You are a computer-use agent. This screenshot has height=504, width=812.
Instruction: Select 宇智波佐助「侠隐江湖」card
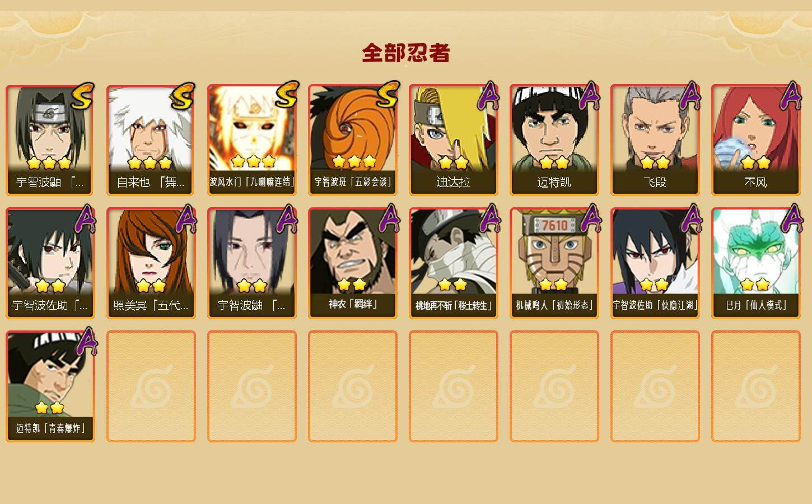[655, 263]
